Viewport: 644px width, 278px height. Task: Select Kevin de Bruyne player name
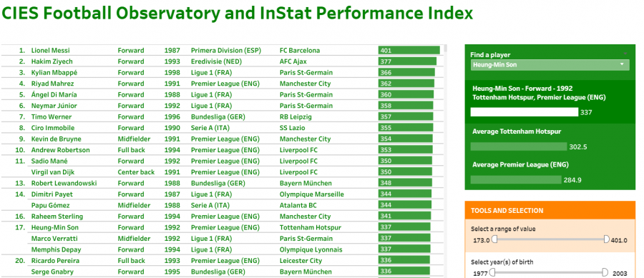click(x=57, y=139)
